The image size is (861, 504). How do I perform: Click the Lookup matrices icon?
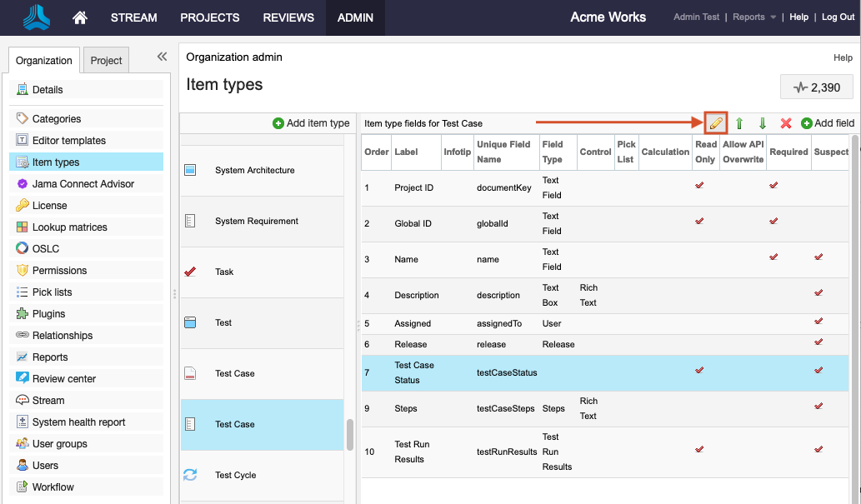(x=22, y=227)
